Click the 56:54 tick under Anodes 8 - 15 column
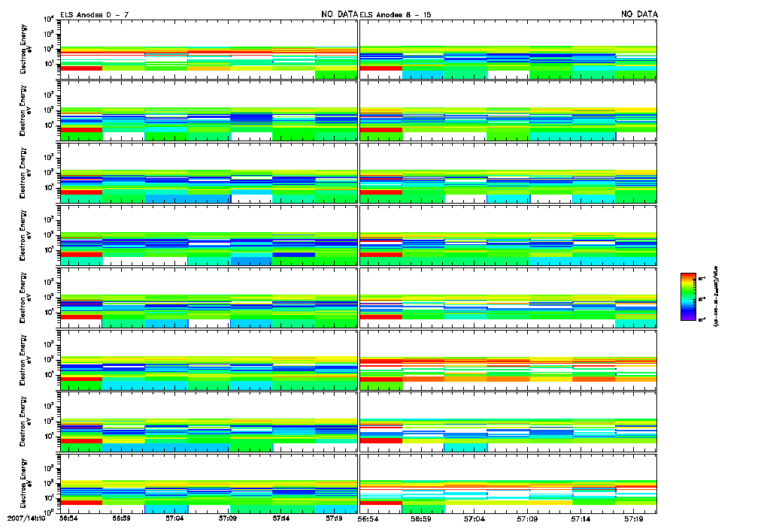The width and height of the screenshot is (770, 532). tap(368, 518)
